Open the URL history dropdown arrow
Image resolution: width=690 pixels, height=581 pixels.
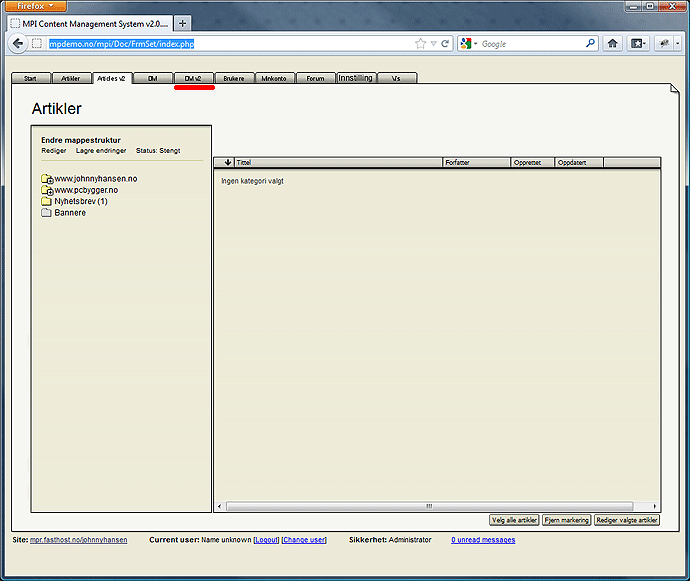tap(433, 44)
